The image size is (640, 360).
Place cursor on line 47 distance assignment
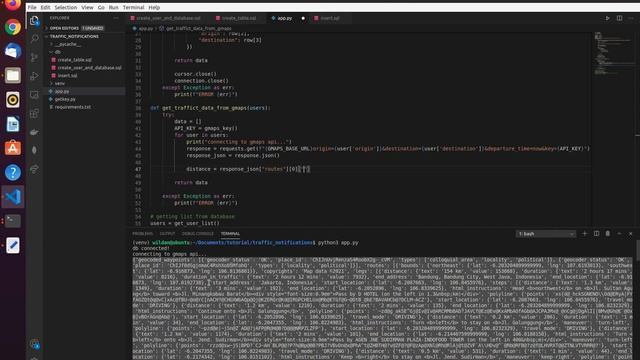pyautogui.click(x=248, y=169)
